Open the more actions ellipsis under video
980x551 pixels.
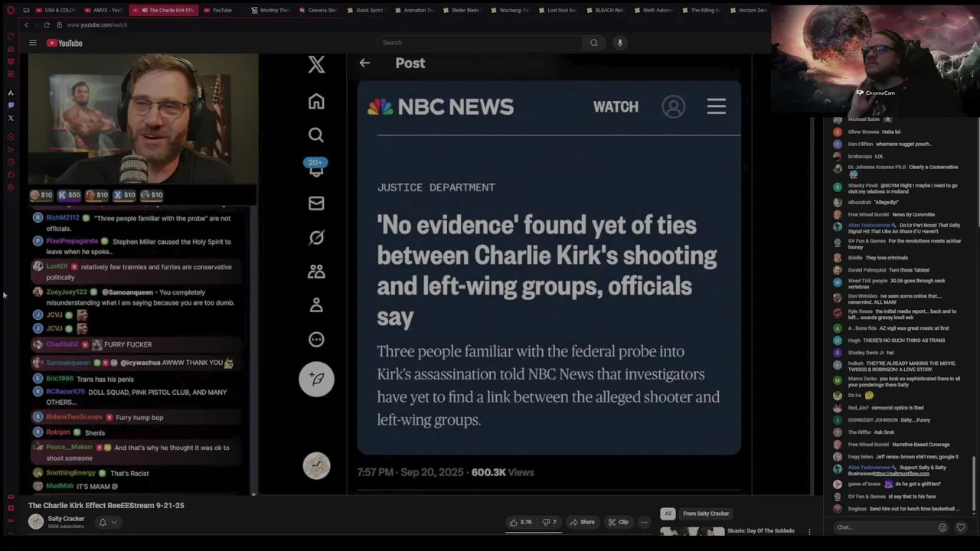point(644,522)
